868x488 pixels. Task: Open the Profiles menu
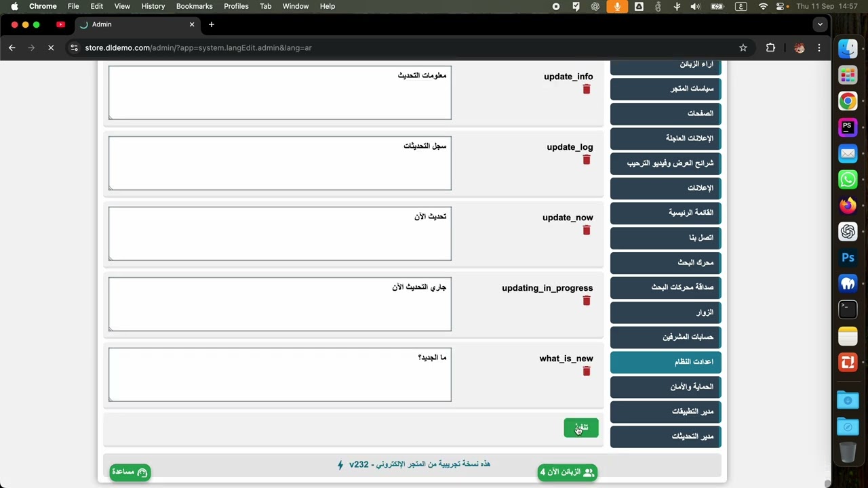[x=236, y=6]
